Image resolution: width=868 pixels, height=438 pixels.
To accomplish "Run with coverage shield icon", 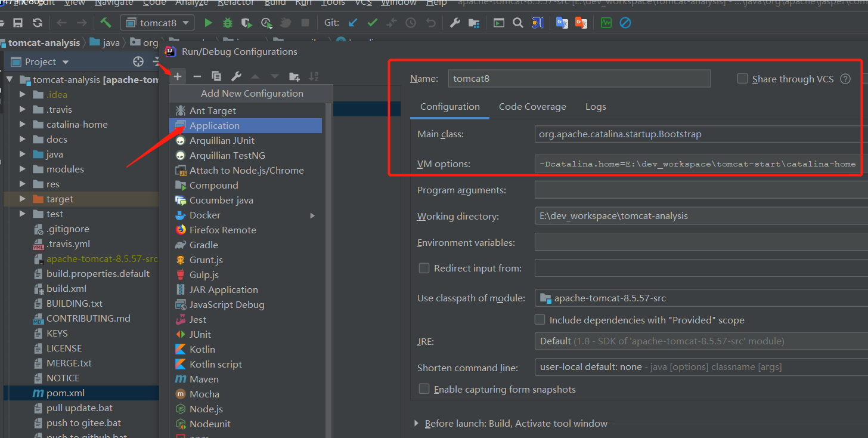I will click(246, 23).
